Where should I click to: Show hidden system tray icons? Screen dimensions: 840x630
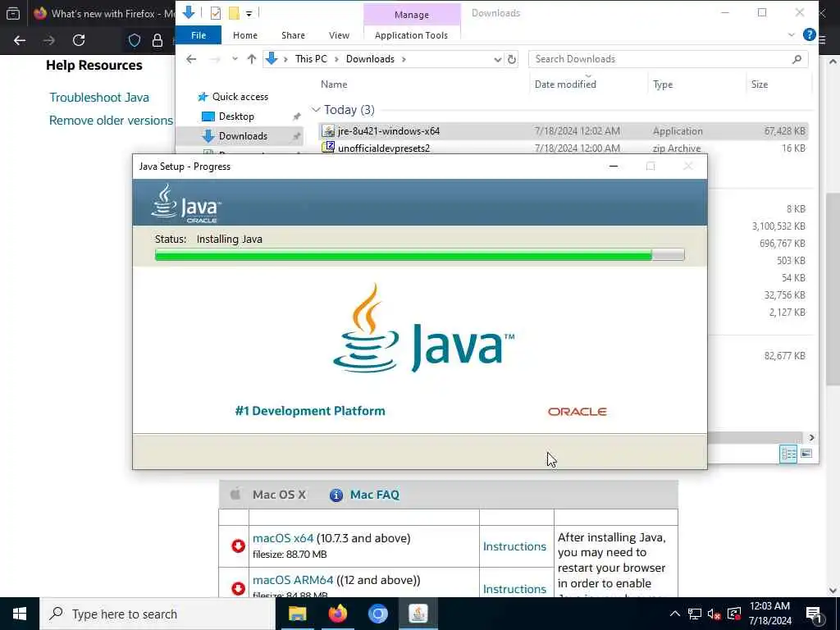click(x=675, y=614)
